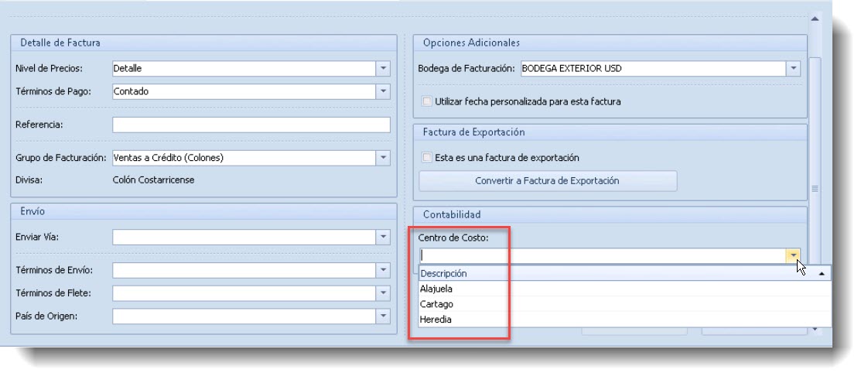Expand the País de Origen dropdown arrow
The image size is (868, 383).
(x=383, y=316)
